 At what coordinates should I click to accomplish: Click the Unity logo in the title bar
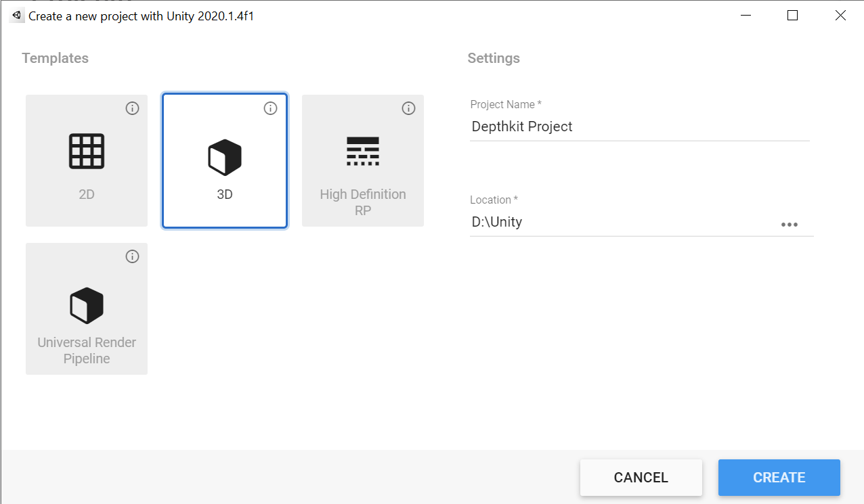[x=16, y=16]
